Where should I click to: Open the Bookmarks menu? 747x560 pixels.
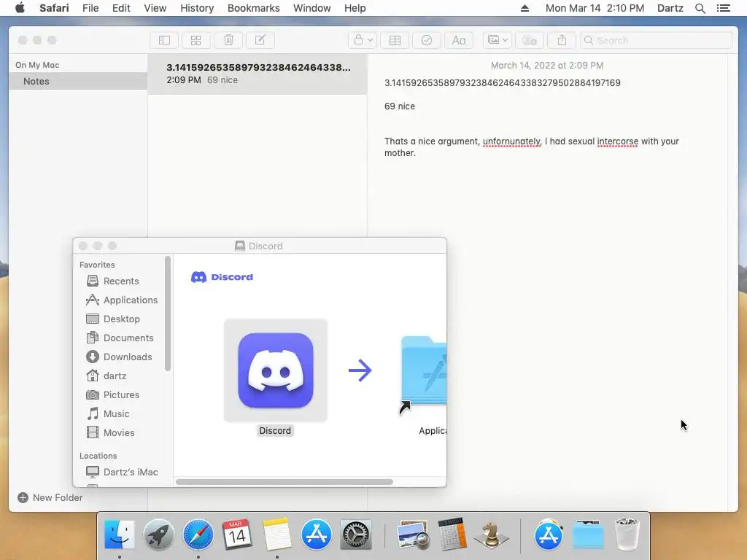point(253,8)
